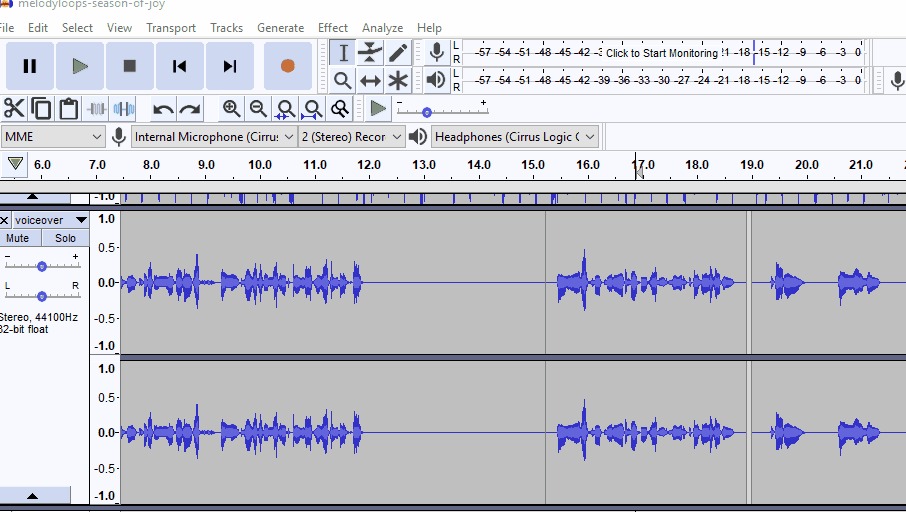Adjust the voiceover track pan slider
906x512 pixels.
[x=42, y=296]
